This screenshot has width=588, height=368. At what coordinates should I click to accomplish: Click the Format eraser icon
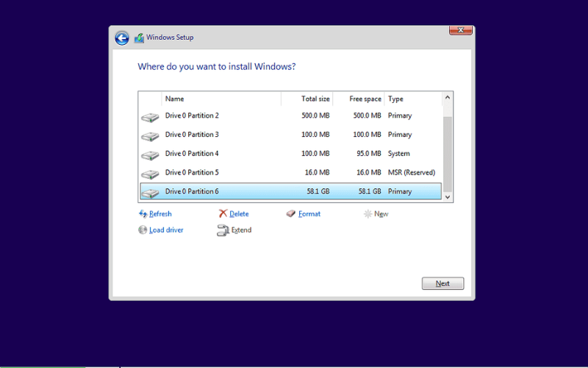click(291, 213)
